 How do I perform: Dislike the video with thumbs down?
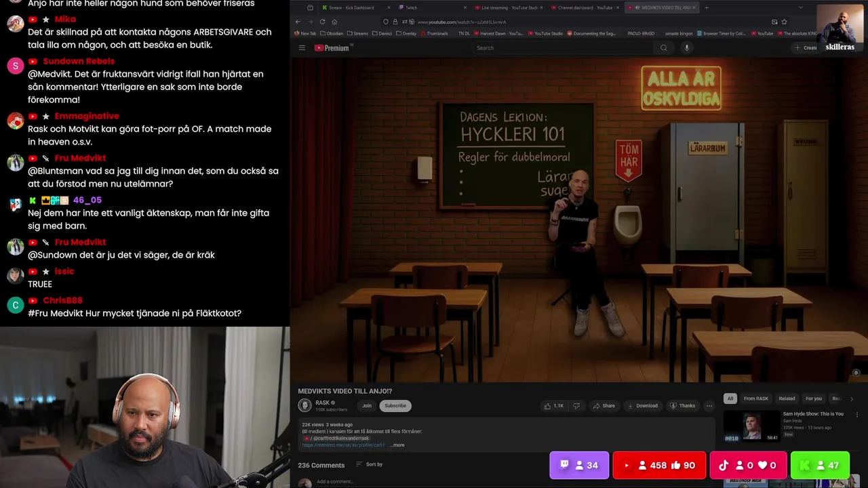[x=576, y=406]
